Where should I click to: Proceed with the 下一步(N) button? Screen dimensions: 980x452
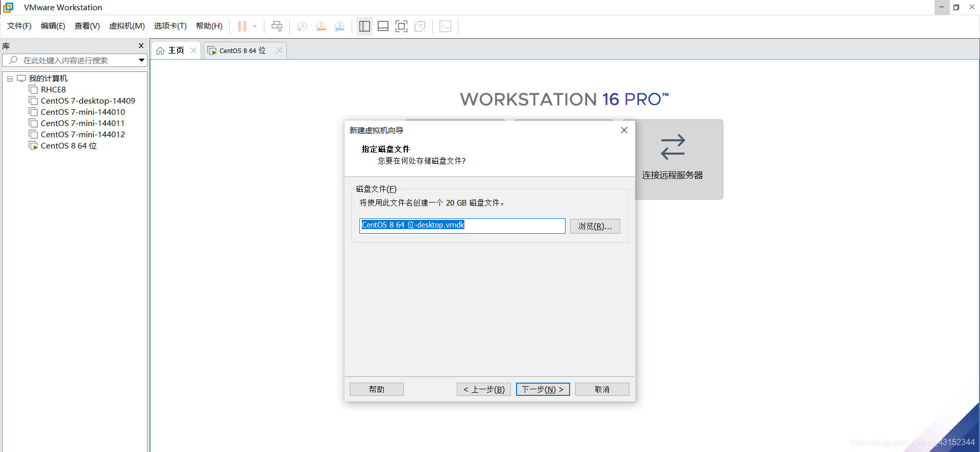[x=543, y=389]
